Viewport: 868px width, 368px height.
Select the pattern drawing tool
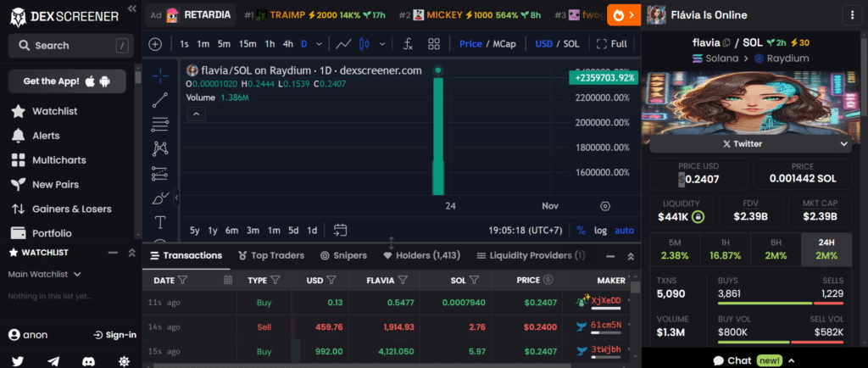pyautogui.click(x=160, y=149)
